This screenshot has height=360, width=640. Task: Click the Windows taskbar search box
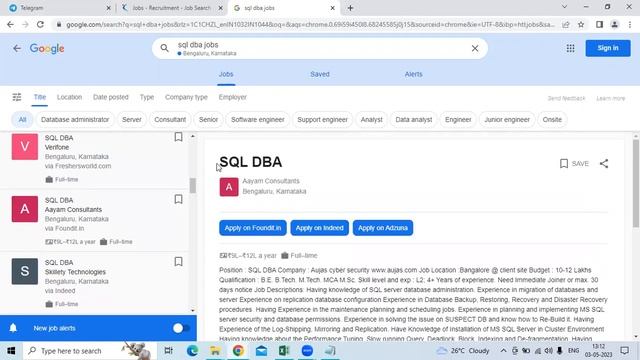90,351
